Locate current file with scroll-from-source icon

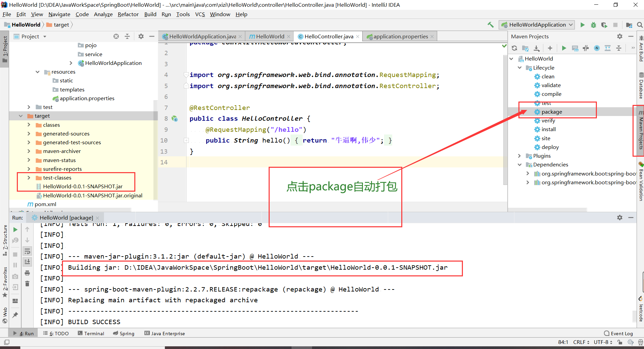116,36
